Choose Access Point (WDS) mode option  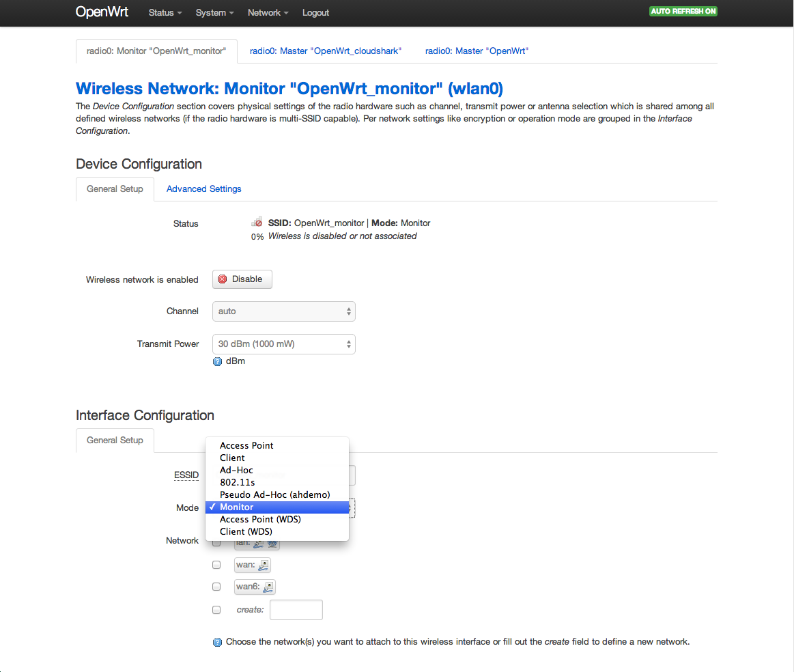point(277,520)
